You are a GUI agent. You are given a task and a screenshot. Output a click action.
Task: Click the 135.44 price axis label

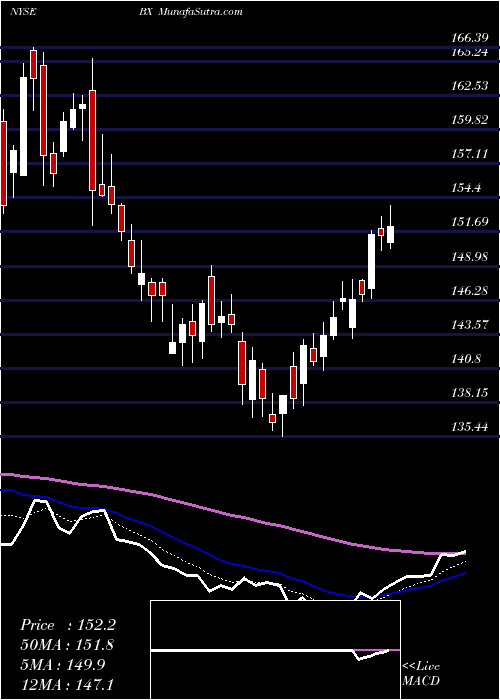point(471,427)
